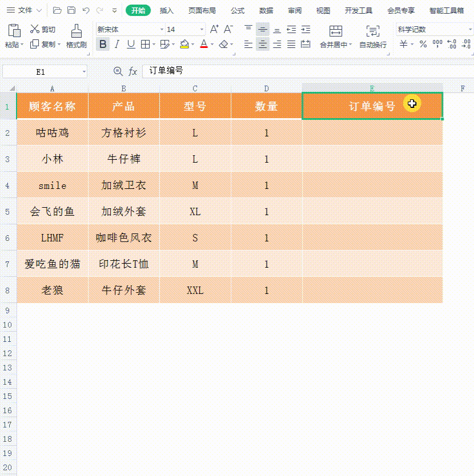Toggle Bold formatting
The image size is (474, 476).
[x=103, y=44]
